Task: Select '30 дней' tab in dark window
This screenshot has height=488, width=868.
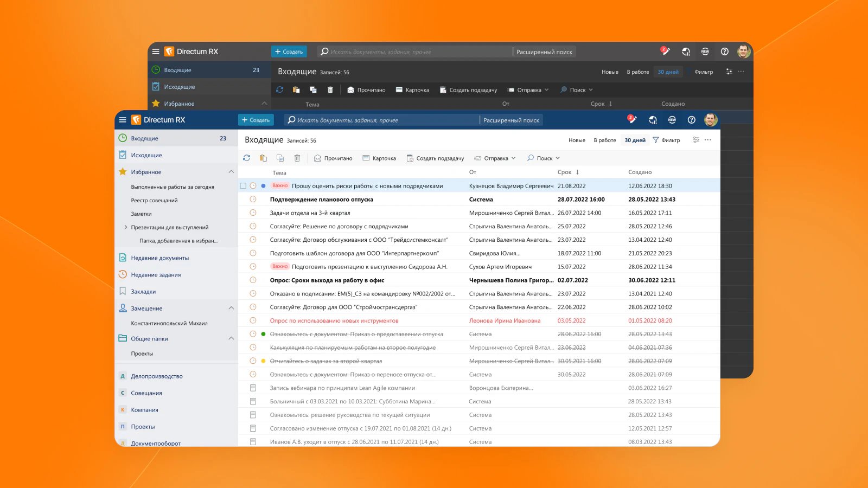Action: pos(668,72)
